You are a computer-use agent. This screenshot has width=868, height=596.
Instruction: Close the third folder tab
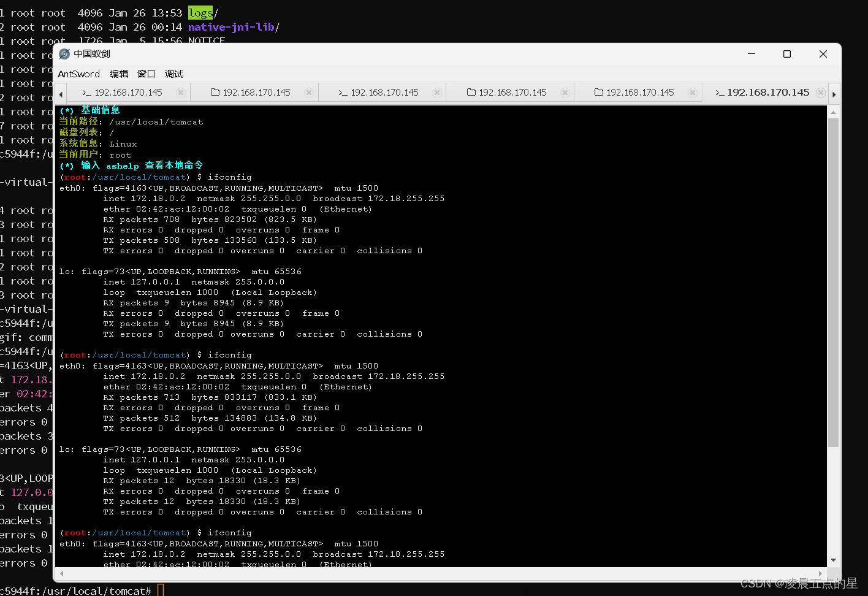(693, 93)
